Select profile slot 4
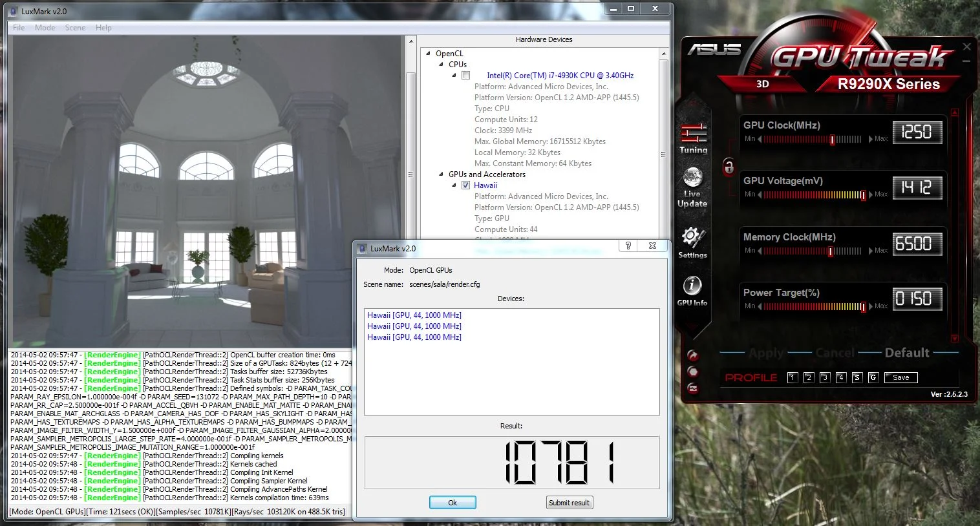The image size is (980, 526). (x=841, y=377)
